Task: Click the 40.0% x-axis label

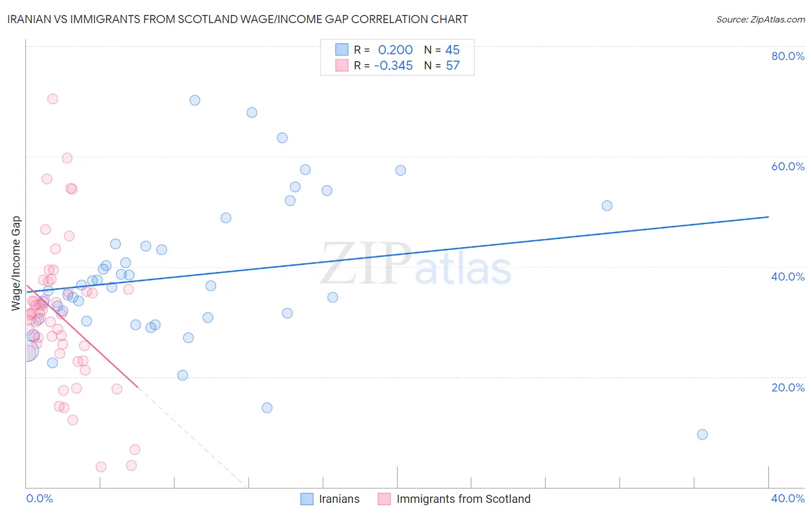Action: 788,498
